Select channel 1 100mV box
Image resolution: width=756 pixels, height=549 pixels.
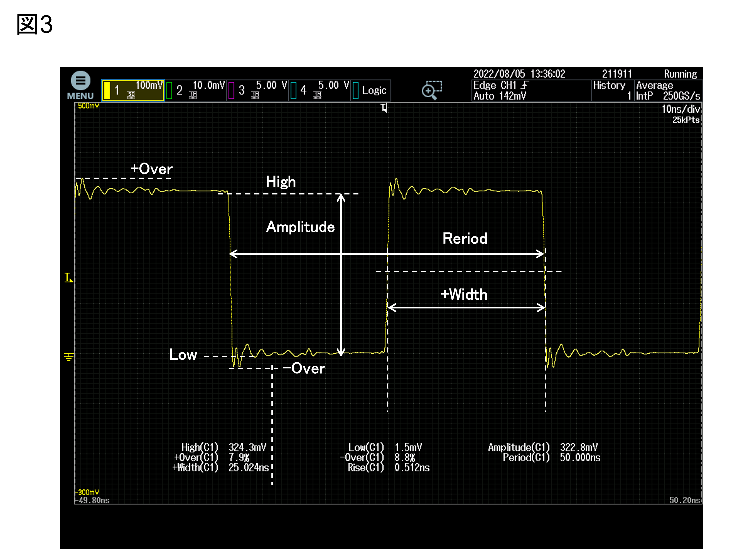[x=133, y=90]
